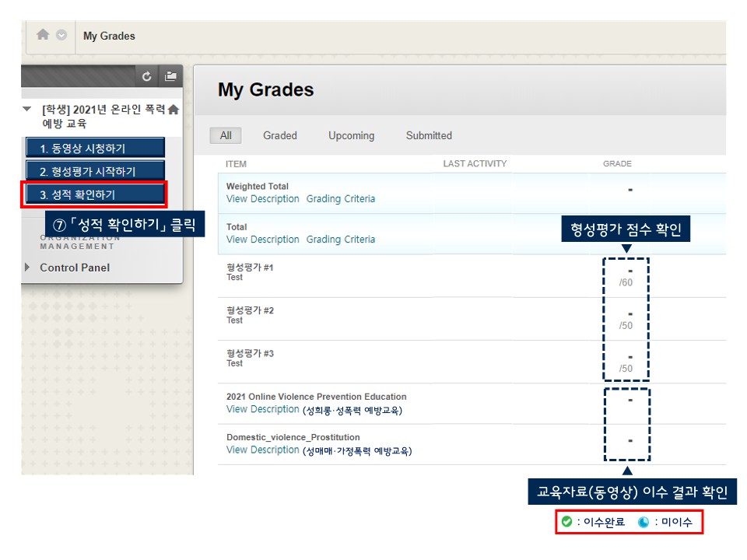The image size is (747, 560).
Task: Expand the Control Panel section
Action: click(x=27, y=268)
